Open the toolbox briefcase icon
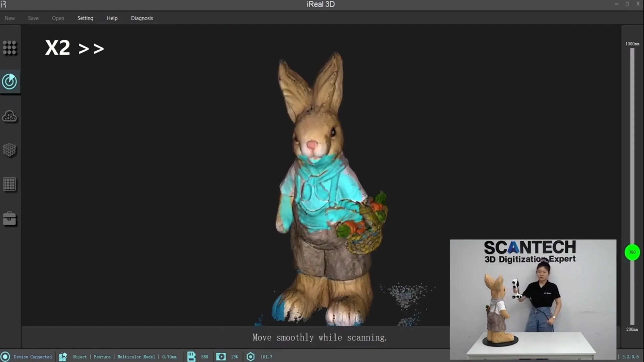The width and height of the screenshot is (644, 362). coord(10,219)
